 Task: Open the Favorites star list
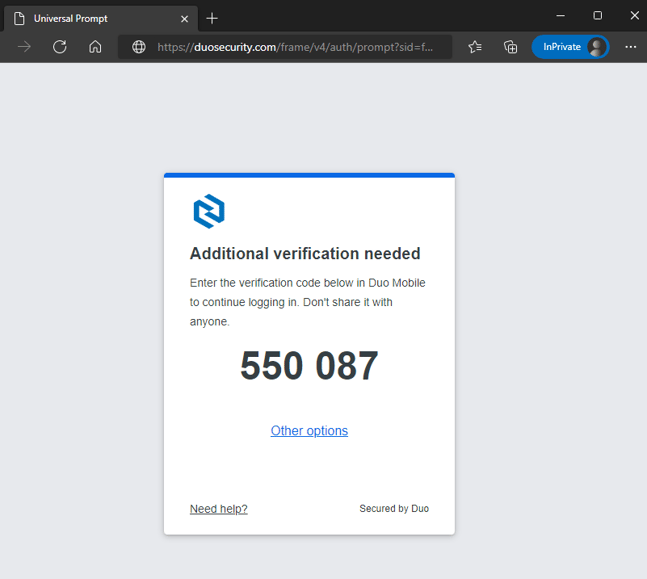click(475, 47)
